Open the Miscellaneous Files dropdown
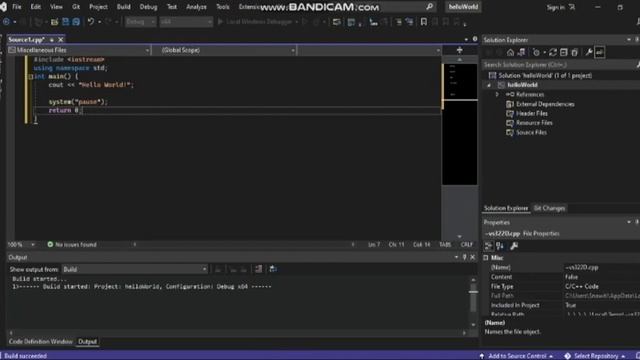This screenshot has height=360, width=640. click(x=79, y=50)
